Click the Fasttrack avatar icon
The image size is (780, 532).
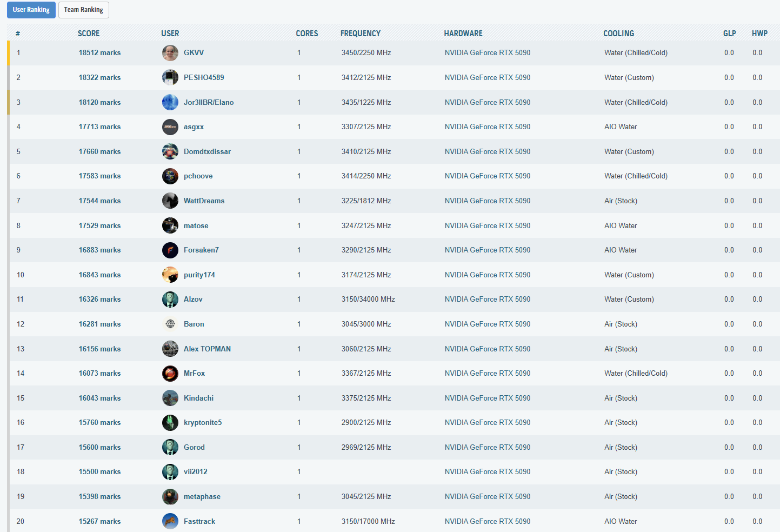tap(170, 521)
